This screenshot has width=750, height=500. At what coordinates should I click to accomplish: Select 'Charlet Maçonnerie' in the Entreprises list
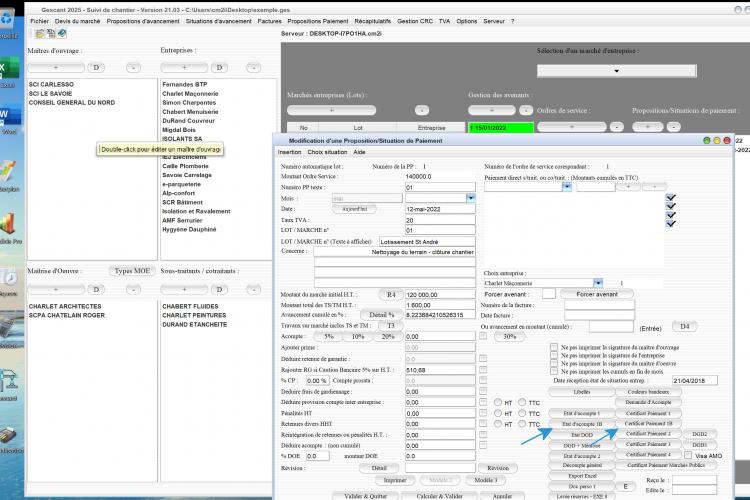click(190, 94)
